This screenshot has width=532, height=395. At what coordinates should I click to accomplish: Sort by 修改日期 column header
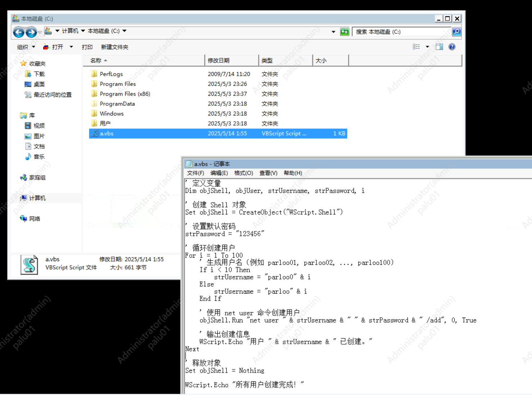[x=218, y=60]
